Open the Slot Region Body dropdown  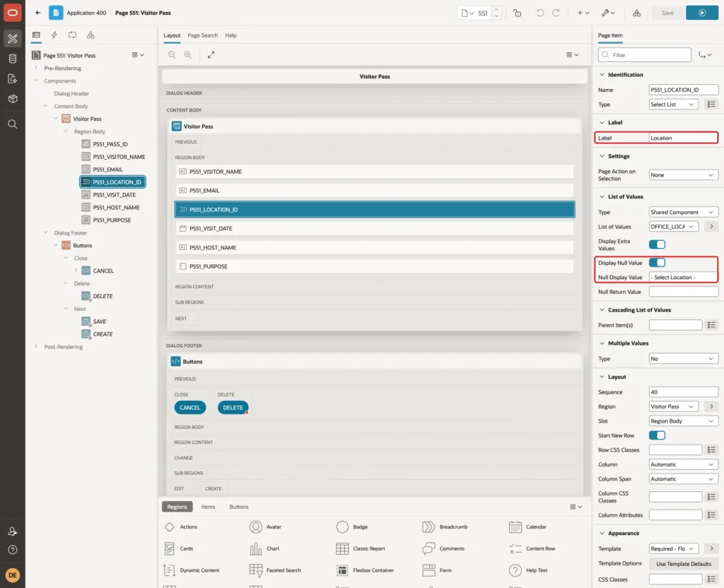click(684, 421)
